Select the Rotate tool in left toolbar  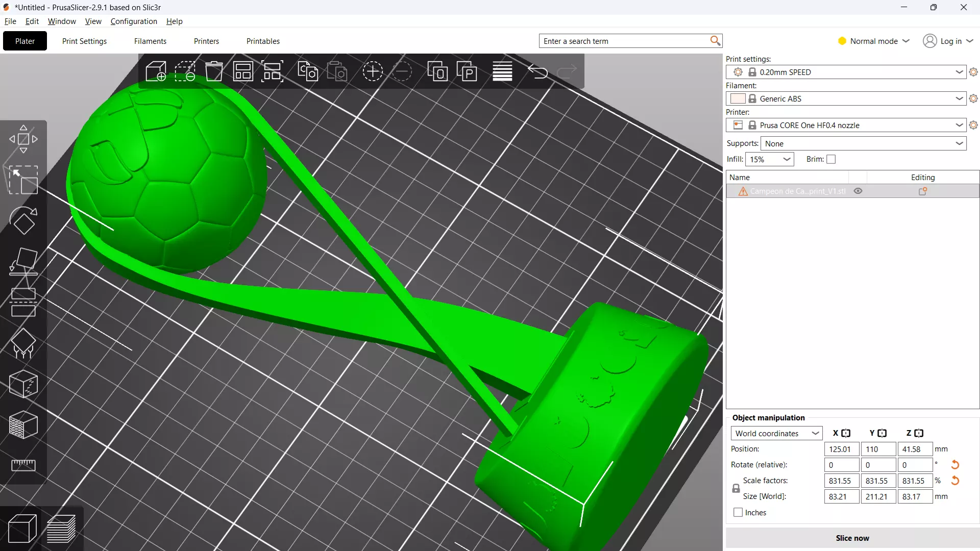click(x=23, y=221)
